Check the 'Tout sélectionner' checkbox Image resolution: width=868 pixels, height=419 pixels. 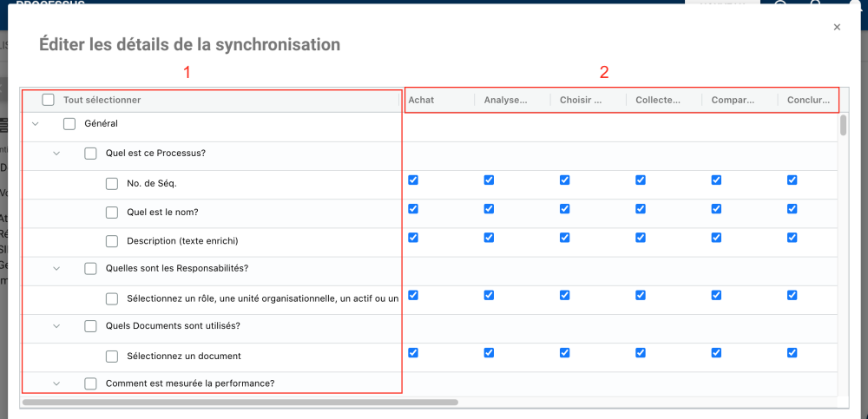coord(49,100)
